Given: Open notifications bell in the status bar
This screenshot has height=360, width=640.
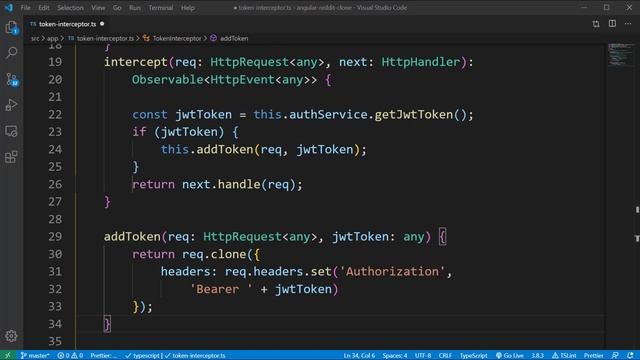Looking at the screenshot, I should coord(630,356).
